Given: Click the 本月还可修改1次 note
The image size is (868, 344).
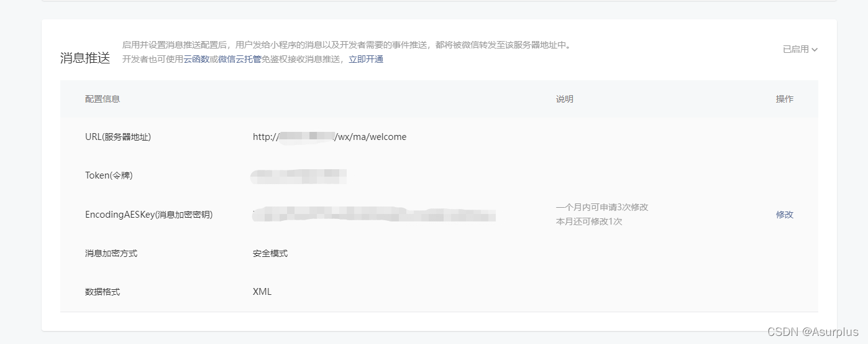Looking at the screenshot, I should tap(589, 221).
